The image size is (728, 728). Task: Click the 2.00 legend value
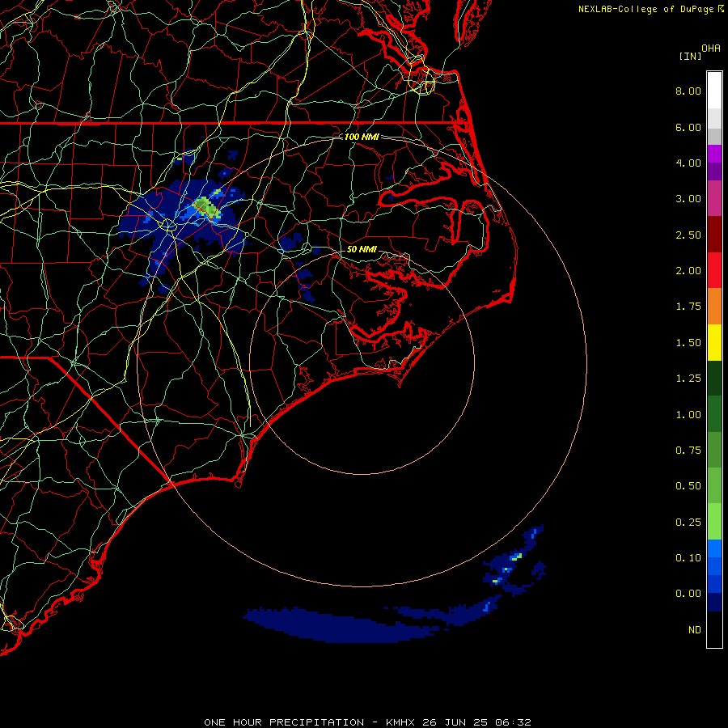[688, 271]
